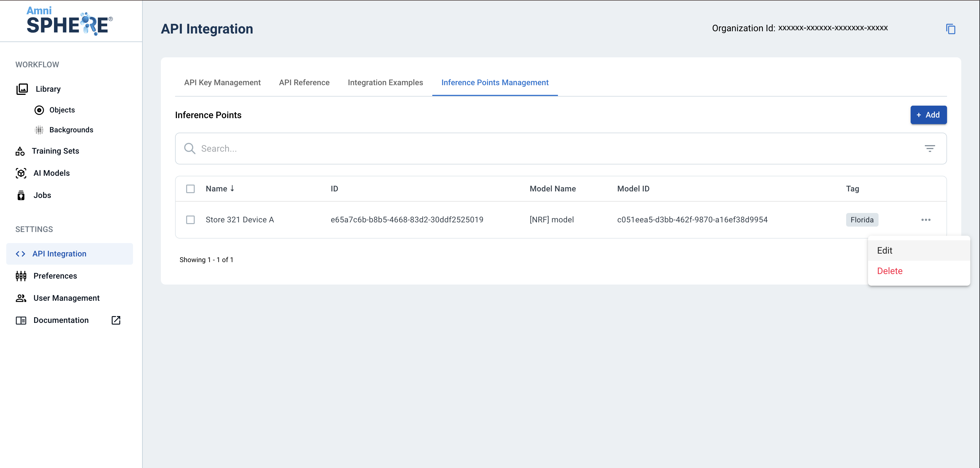
Task: Select Delete in the row menu
Action: coord(889,271)
